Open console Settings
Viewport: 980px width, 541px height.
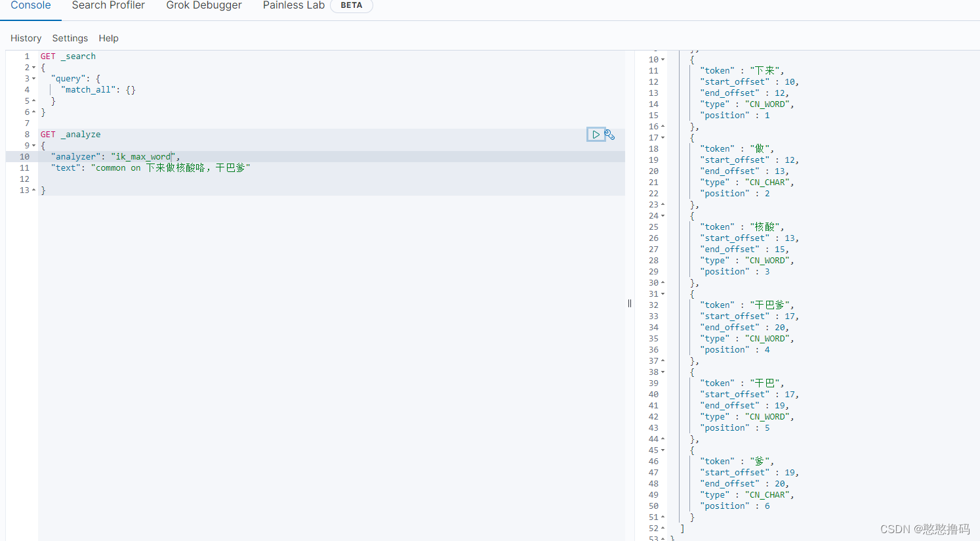[70, 38]
